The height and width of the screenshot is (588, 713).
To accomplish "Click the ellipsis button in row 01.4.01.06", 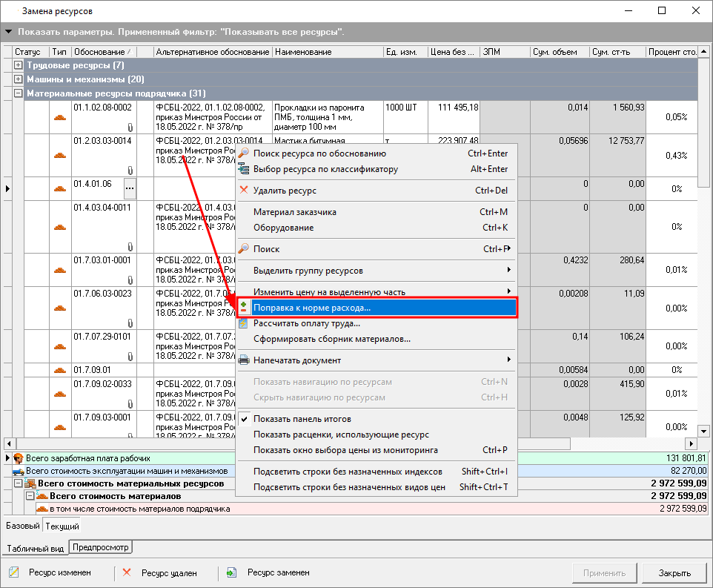I will coord(130,189).
